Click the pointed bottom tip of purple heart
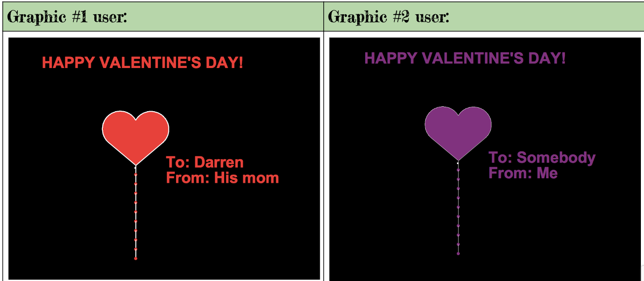The height and width of the screenshot is (281, 644). tap(458, 159)
